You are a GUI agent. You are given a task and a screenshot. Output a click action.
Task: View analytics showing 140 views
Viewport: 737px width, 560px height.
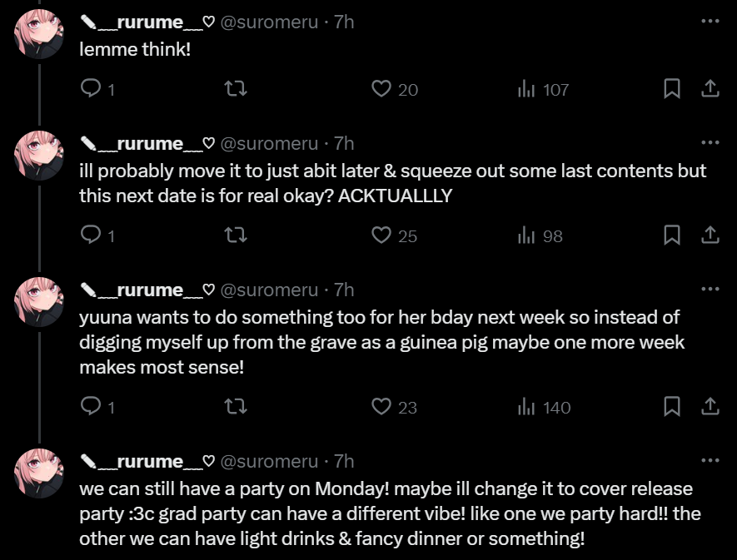544,408
